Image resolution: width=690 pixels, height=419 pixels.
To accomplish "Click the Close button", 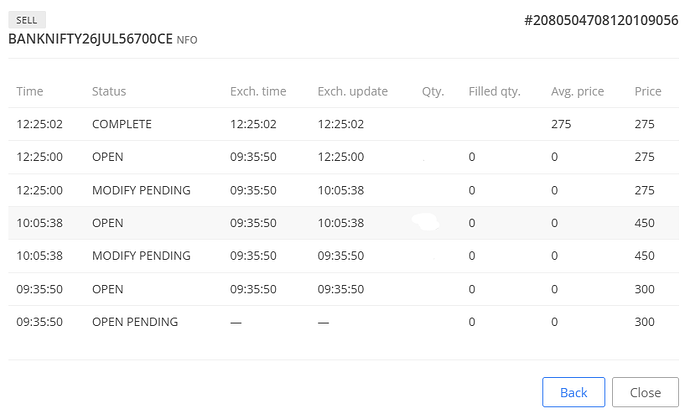I will [645, 392].
